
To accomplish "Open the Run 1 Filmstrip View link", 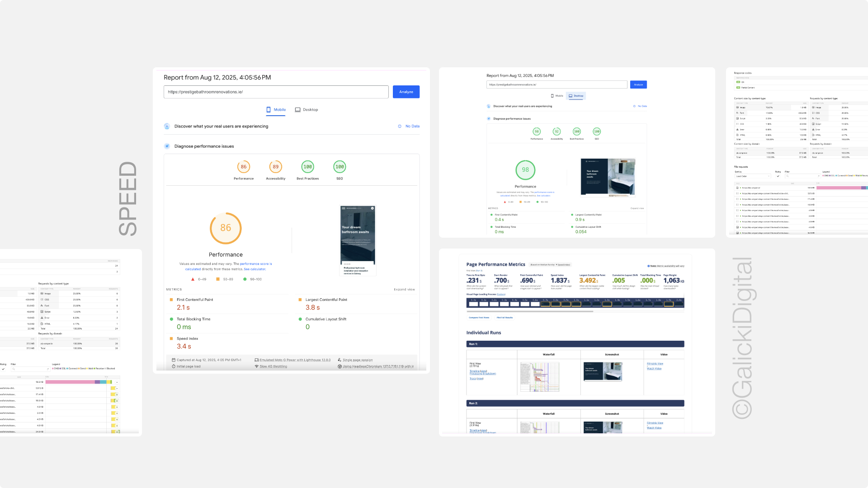I will click(x=655, y=364).
